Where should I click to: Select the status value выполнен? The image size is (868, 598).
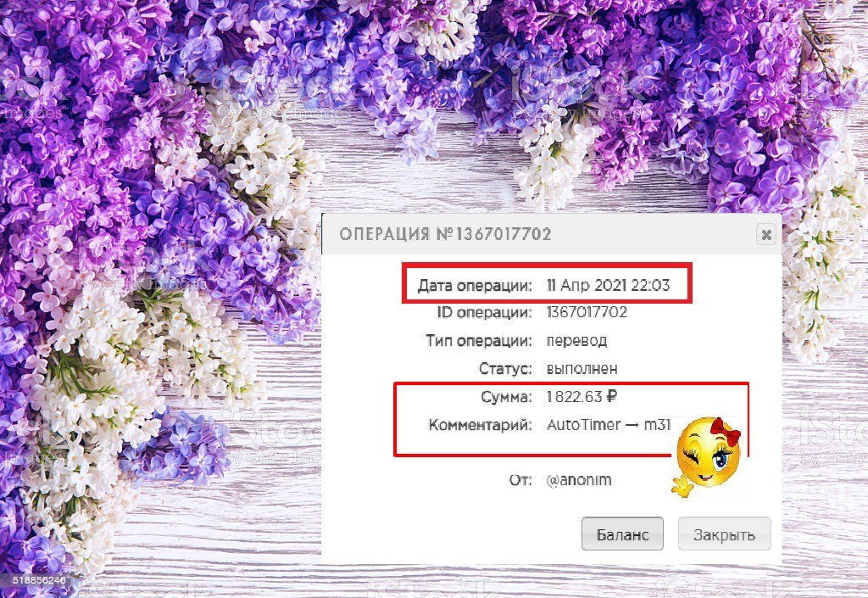581,369
